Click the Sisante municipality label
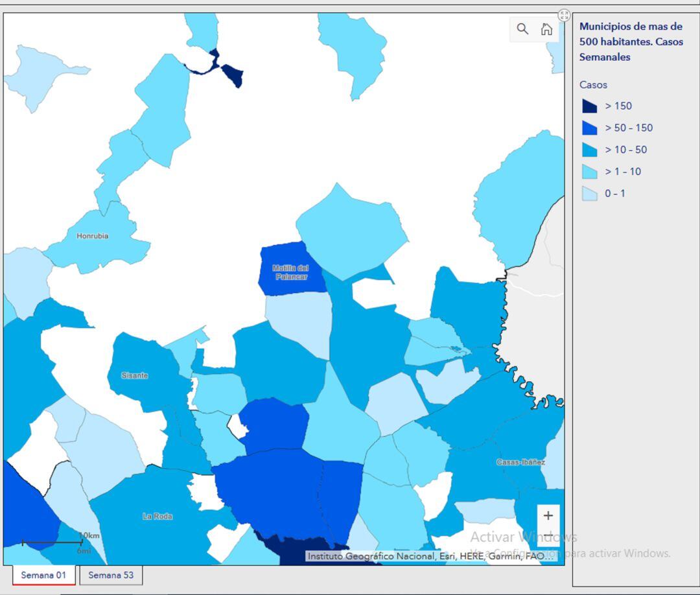The image size is (700, 595). pyautogui.click(x=135, y=376)
